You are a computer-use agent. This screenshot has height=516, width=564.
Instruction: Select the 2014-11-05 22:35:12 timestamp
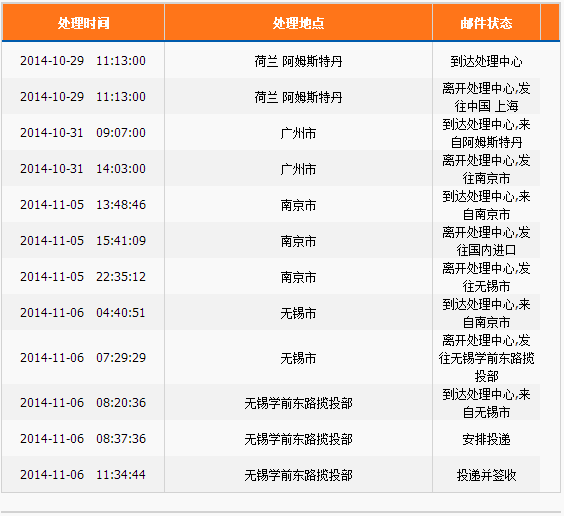[x=83, y=277]
